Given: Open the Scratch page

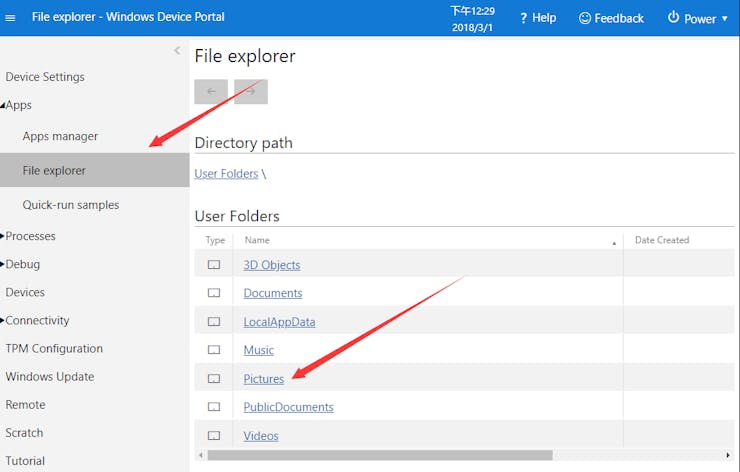Looking at the screenshot, I should (24, 433).
